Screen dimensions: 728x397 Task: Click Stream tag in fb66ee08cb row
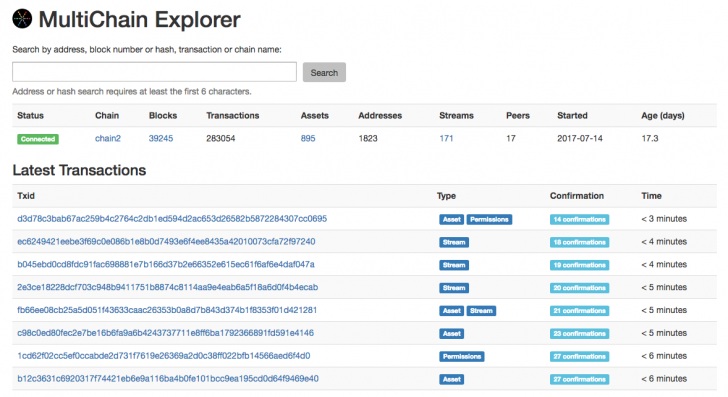point(481,311)
